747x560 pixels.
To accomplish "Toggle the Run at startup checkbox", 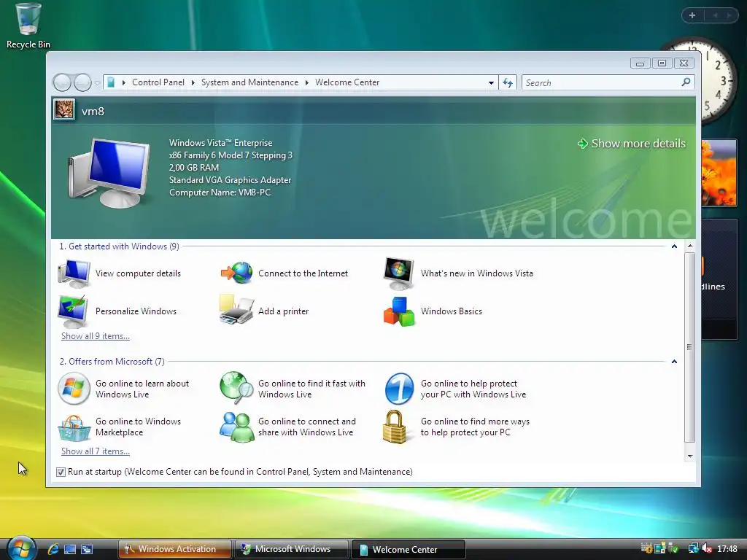I will tap(61, 472).
